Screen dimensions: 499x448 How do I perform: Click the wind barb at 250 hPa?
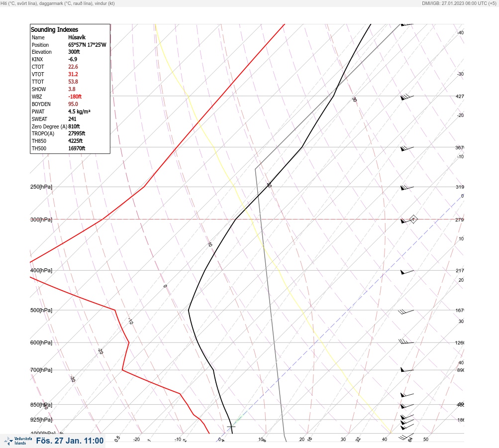pos(407,188)
